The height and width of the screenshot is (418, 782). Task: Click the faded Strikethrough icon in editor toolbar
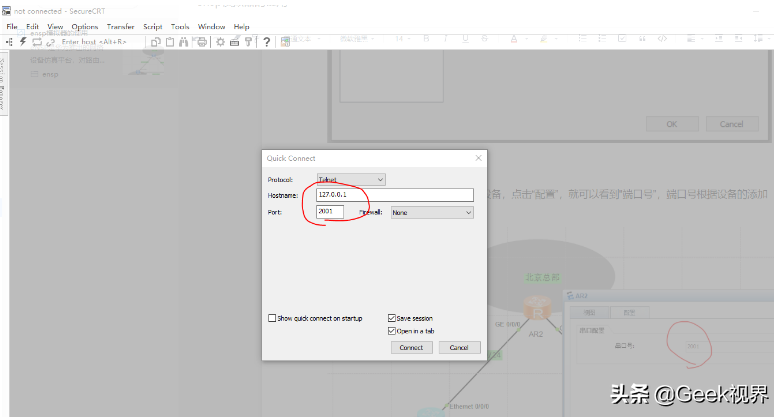tap(485, 38)
